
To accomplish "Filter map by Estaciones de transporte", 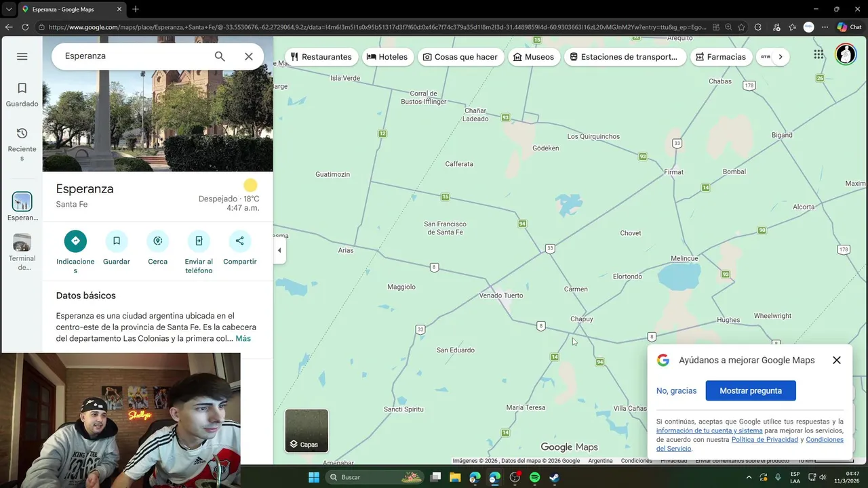I will [624, 57].
